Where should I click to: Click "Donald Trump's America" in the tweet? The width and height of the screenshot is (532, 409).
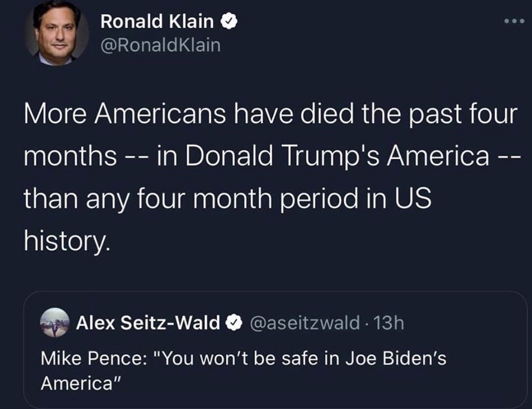[337, 155]
